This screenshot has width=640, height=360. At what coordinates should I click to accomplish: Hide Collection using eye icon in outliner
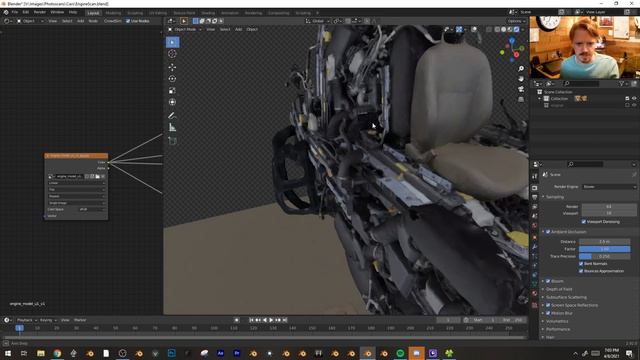(x=634, y=98)
